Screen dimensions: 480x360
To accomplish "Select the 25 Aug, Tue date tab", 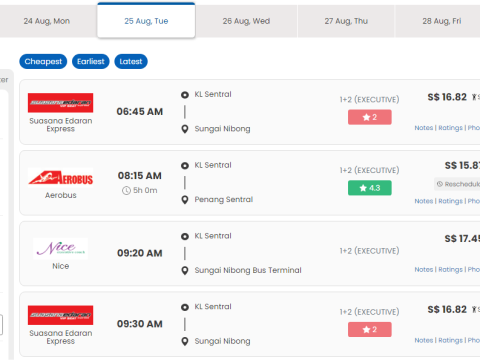I will [146, 21].
